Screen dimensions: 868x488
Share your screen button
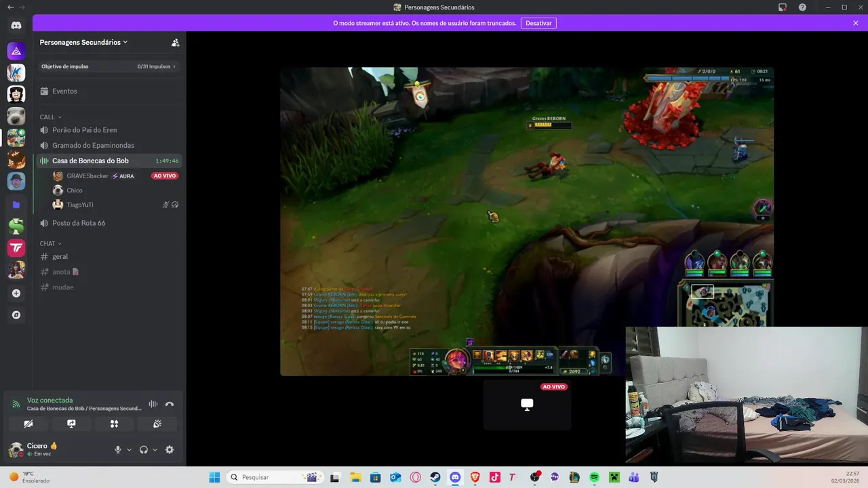71,424
